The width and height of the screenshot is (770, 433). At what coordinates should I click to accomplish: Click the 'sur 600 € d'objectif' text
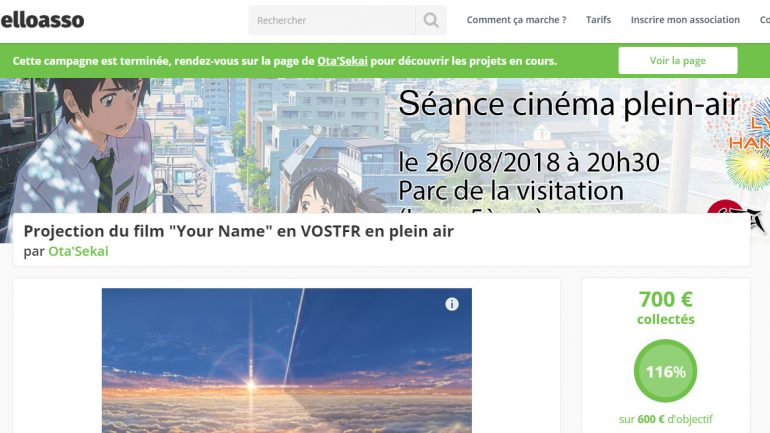[665, 419]
